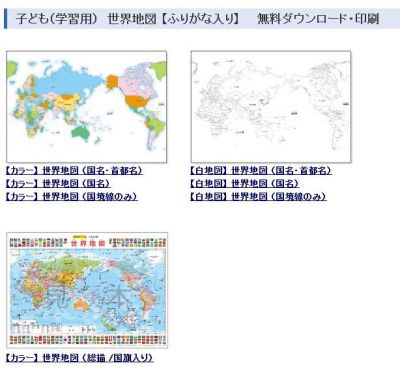Click the 世界地図 title on flag map

pos(88,243)
